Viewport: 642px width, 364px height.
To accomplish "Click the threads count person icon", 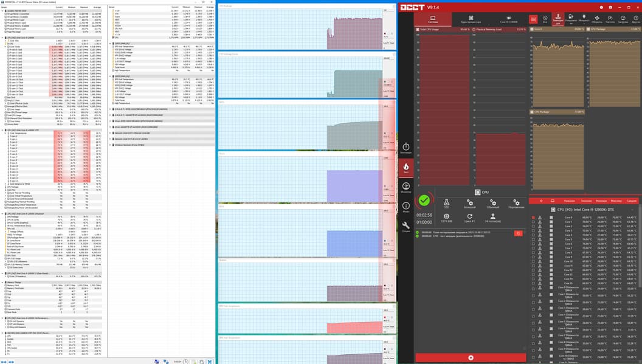I will pos(493,218).
